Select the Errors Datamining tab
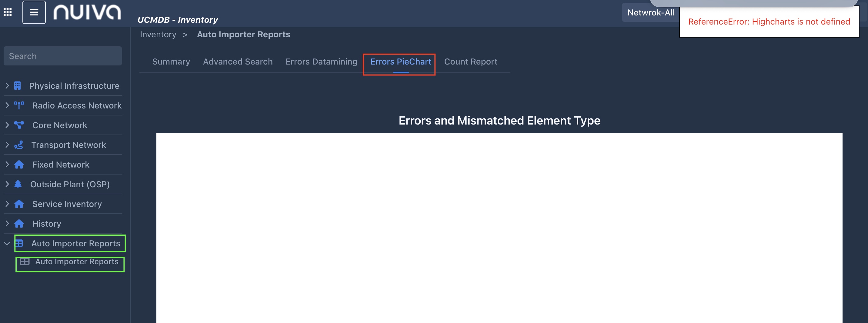This screenshot has height=323, width=868. 321,62
